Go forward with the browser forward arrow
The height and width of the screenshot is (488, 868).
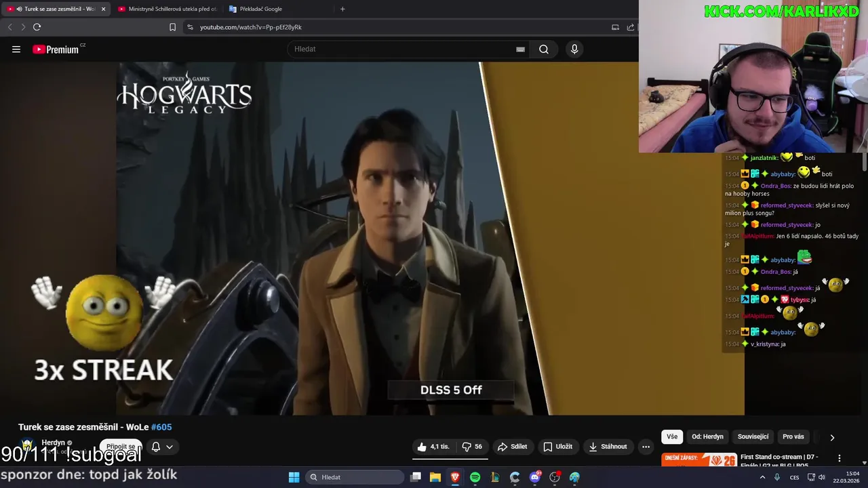(23, 27)
